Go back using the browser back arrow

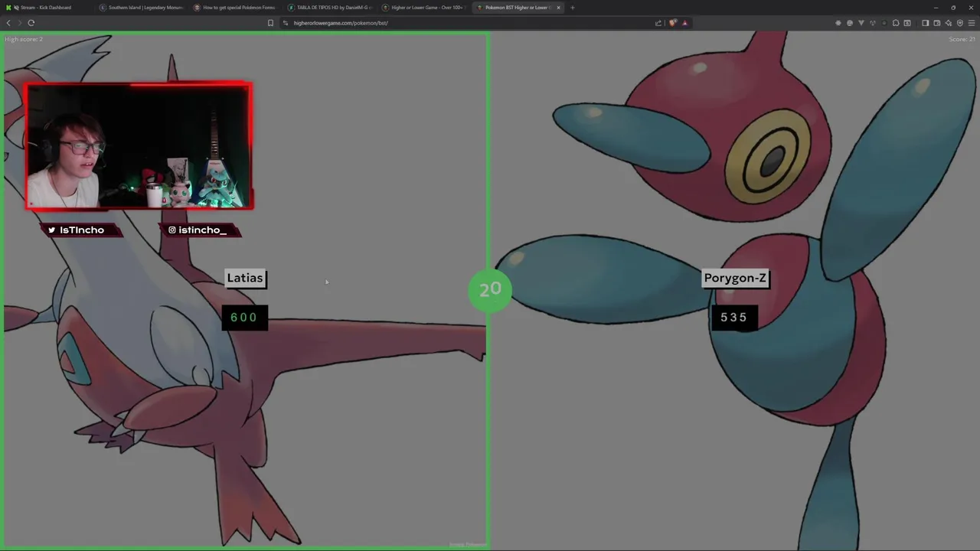[x=8, y=23]
